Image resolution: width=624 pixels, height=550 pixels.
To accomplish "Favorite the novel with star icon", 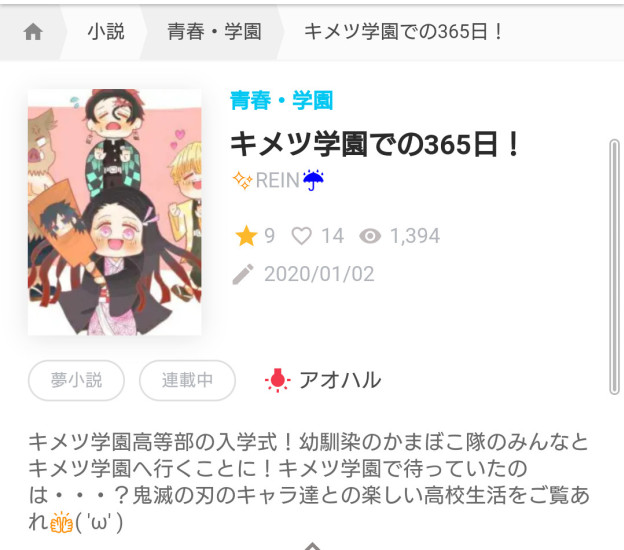I will pyautogui.click(x=246, y=236).
